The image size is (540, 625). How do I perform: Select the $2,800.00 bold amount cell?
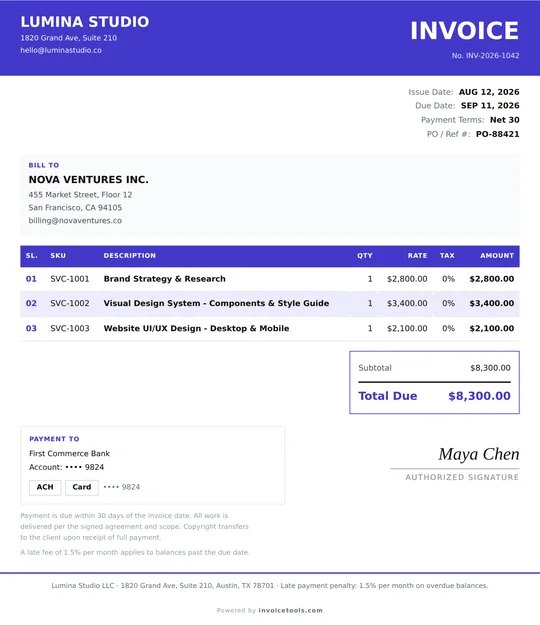pos(491,279)
